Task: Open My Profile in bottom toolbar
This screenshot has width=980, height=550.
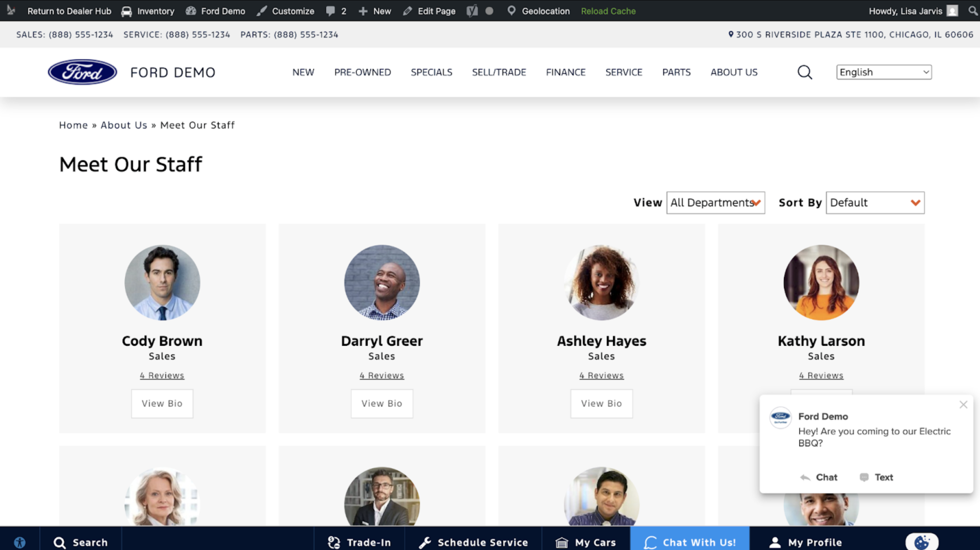Action: (806, 542)
